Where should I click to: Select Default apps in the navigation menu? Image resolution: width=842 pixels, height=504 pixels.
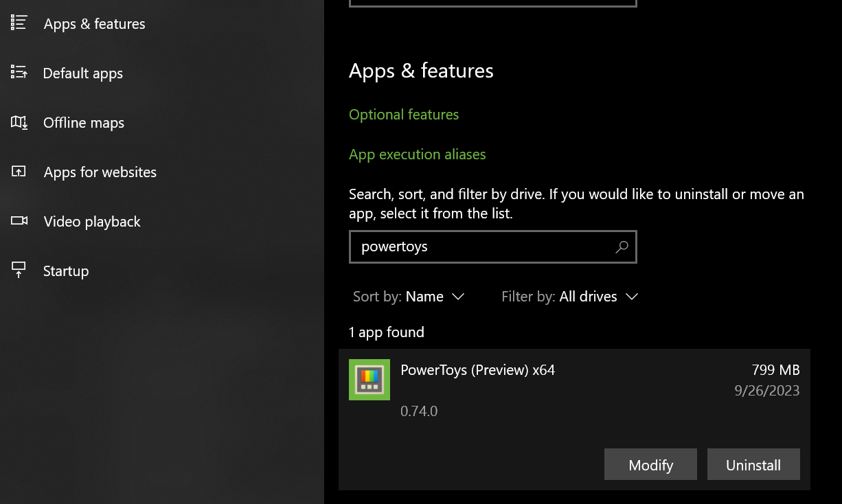[x=83, y=73]
